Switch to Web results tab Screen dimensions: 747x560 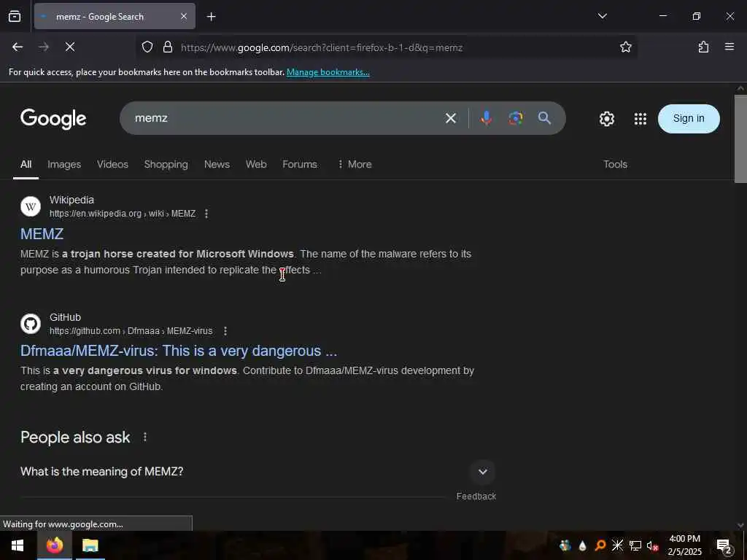tap(256, 164)
